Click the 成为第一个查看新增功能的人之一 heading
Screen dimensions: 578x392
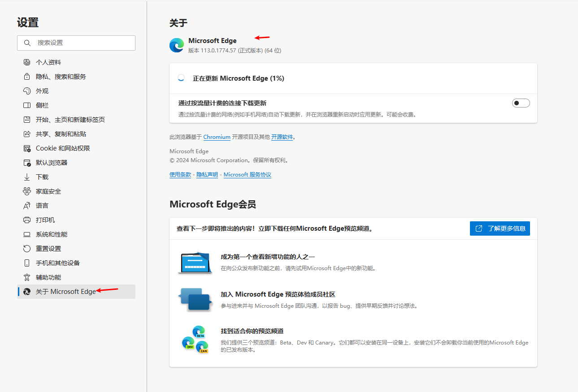tap(268, 257)
